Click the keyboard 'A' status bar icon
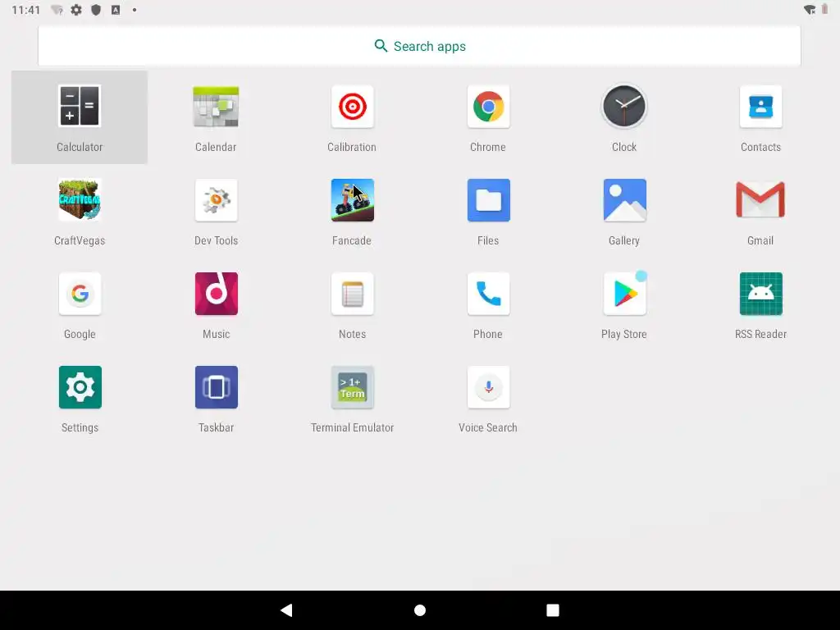 click(115, 10)
